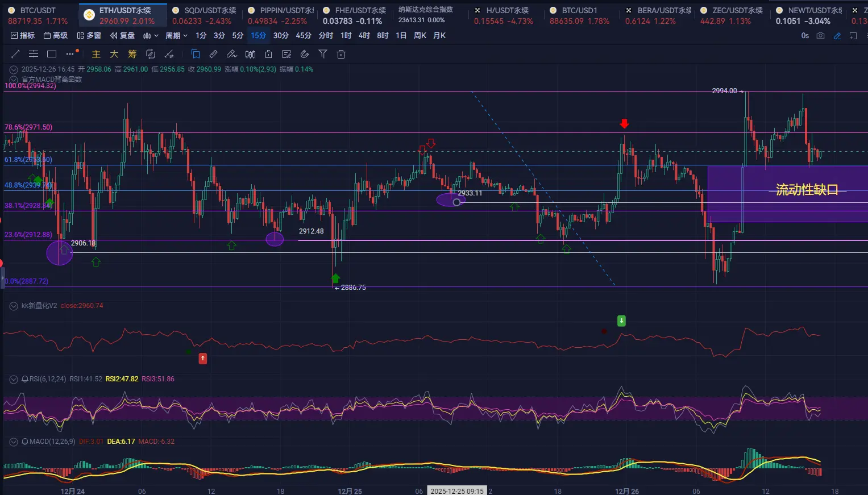This screenshot has width=868, height=495.
Task: Take a chart screenshot with camera icon
Action: pyautogui.click(x=820, y=35)
